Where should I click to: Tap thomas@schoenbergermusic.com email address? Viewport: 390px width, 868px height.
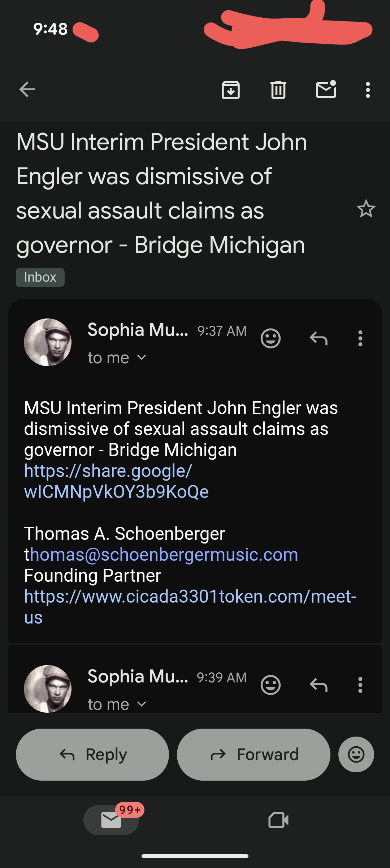(163, 554)
